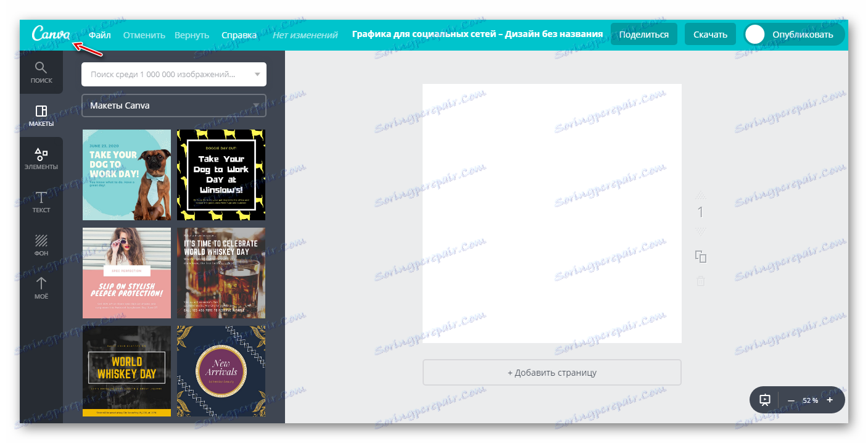Click the Поделиться button

[644, 34]
